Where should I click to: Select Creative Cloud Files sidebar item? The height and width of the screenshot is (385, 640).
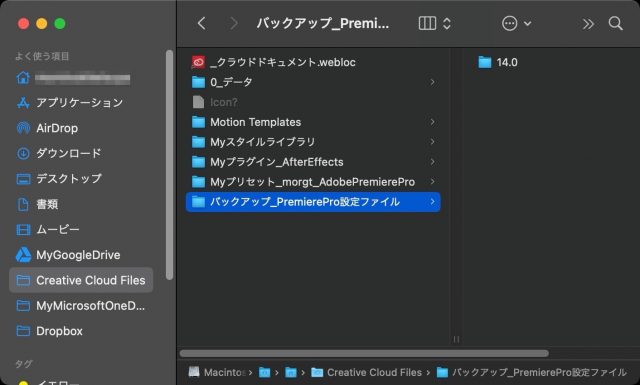point(81,280)
